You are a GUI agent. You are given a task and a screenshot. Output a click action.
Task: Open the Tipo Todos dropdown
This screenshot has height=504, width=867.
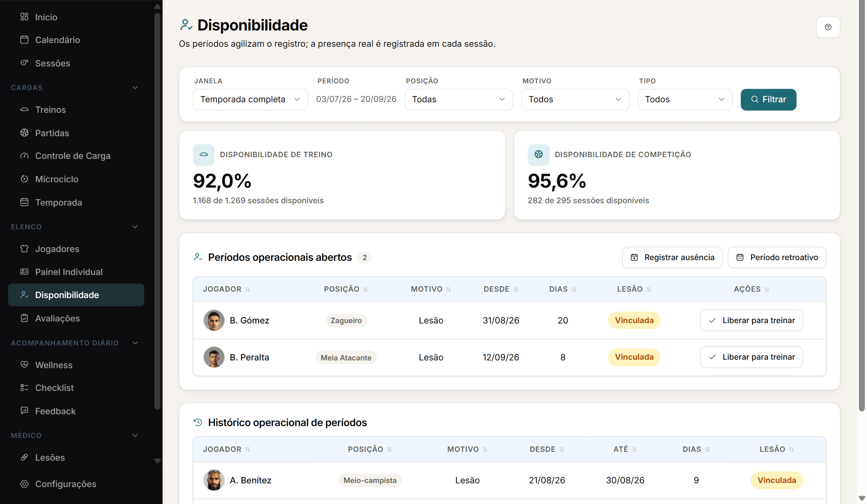pyautogui.click(x=685, y=100)
